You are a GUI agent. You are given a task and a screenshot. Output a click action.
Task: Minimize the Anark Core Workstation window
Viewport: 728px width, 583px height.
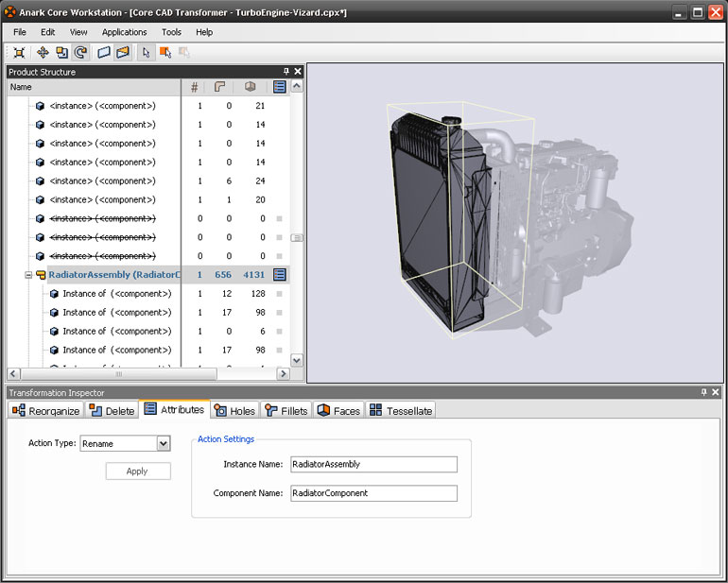click(x=679, y=12)
